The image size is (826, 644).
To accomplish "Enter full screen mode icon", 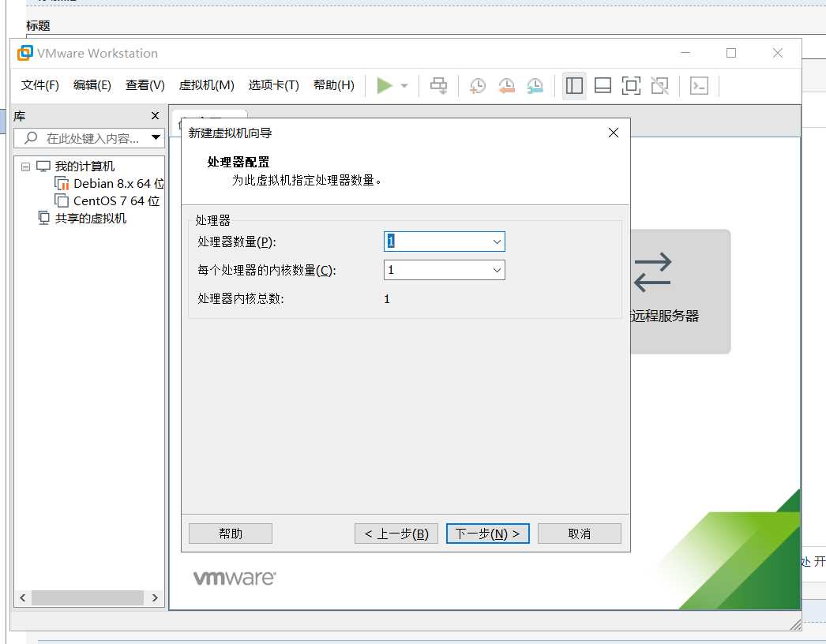I will pos(631,85).
